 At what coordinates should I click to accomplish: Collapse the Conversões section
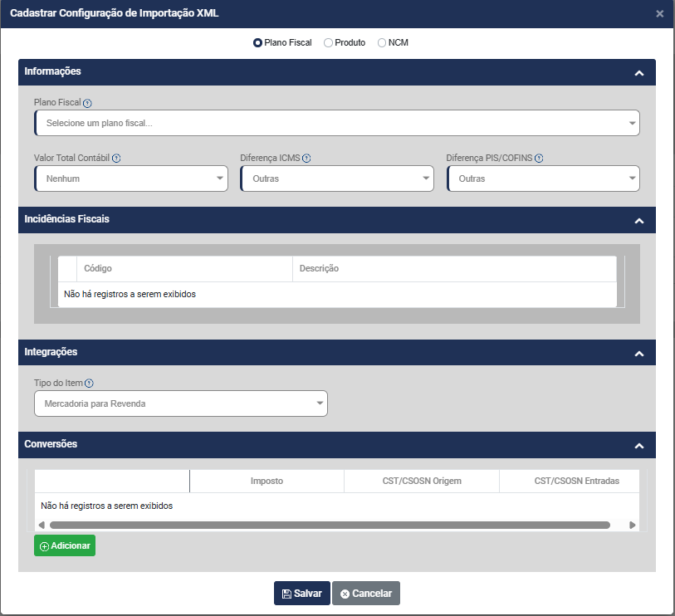(638, 446)
